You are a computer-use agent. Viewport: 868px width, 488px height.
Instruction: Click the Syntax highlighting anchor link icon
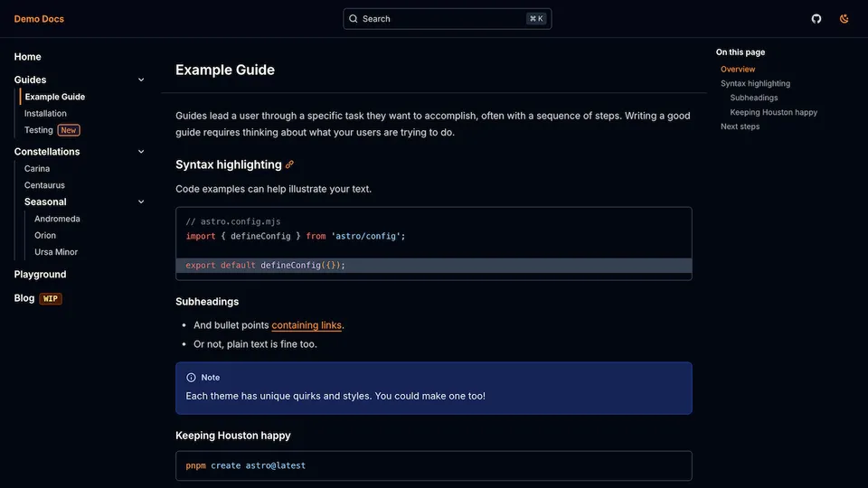pyautogui.click(x=289, y=164)
